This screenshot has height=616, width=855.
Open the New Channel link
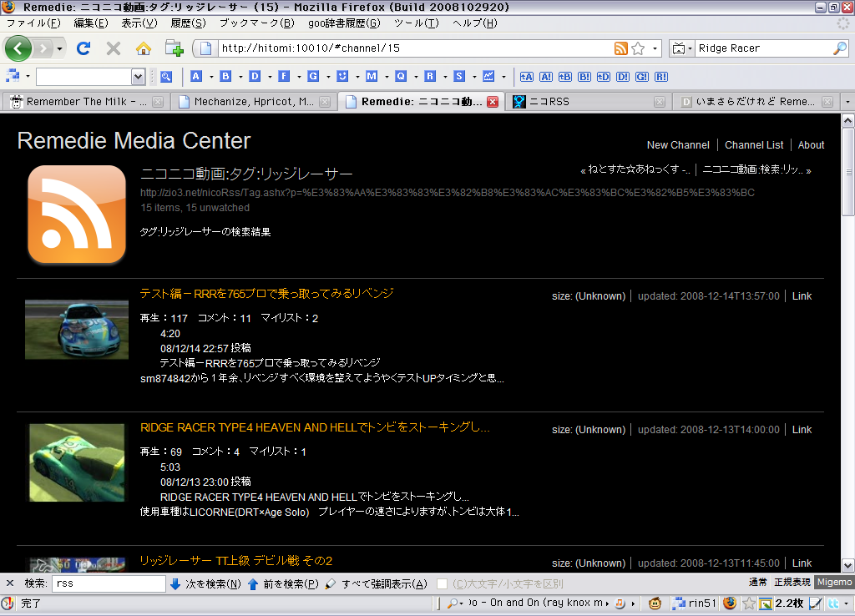678,145
